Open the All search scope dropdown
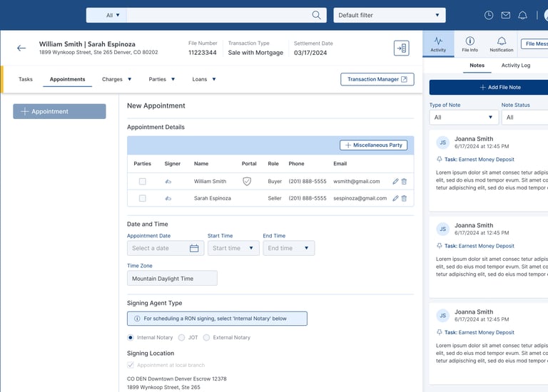The height and width of the screenshot is (392, 548). pos(106,15)
